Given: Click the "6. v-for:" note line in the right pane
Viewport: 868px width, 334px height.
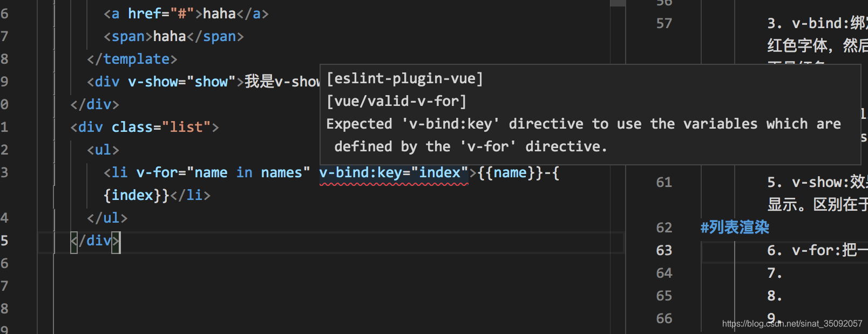Looking at the screenshot, I should click(x=817, y=250).
